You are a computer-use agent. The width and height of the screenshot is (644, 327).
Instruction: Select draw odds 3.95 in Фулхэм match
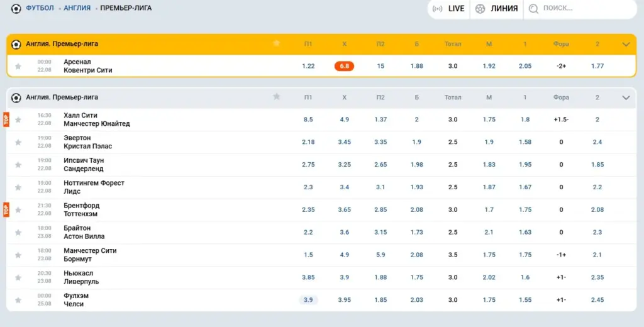(x=344, y=301)
